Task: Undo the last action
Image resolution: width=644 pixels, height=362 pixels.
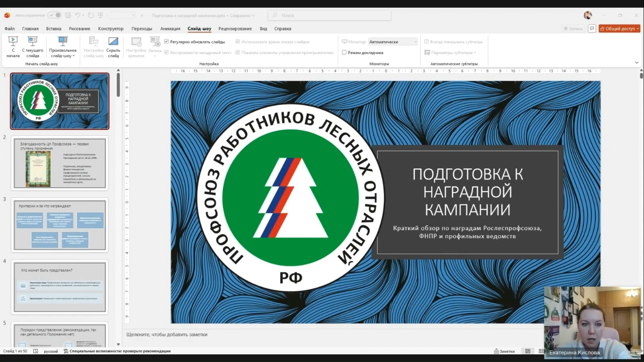Action: pos(78,15)
